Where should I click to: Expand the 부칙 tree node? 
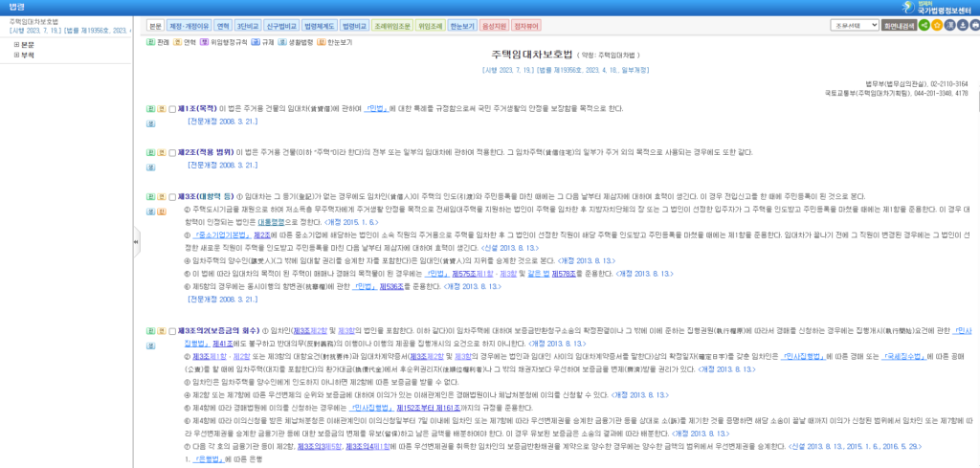click(17, 56)
